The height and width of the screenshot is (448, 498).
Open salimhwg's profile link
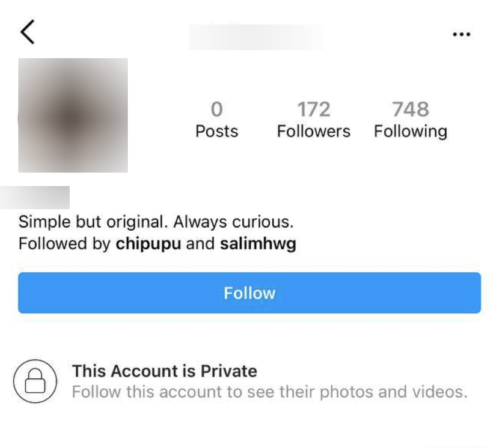click(x=258, y=244)
